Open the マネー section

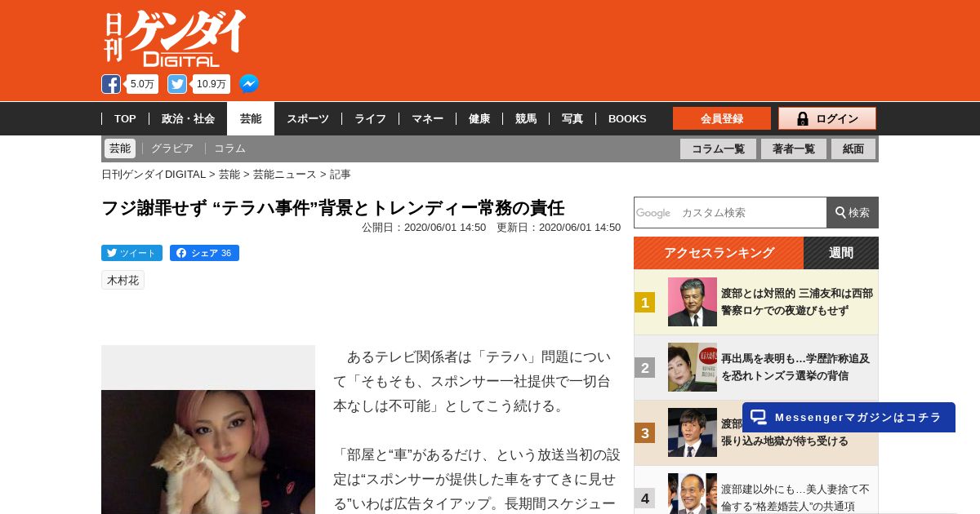click(427, 119)
